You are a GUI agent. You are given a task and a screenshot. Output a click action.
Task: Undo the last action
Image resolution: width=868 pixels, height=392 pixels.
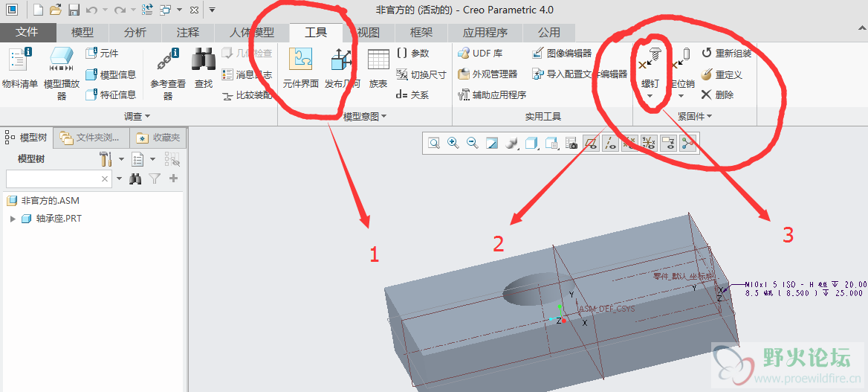click(x=92, y=10)
